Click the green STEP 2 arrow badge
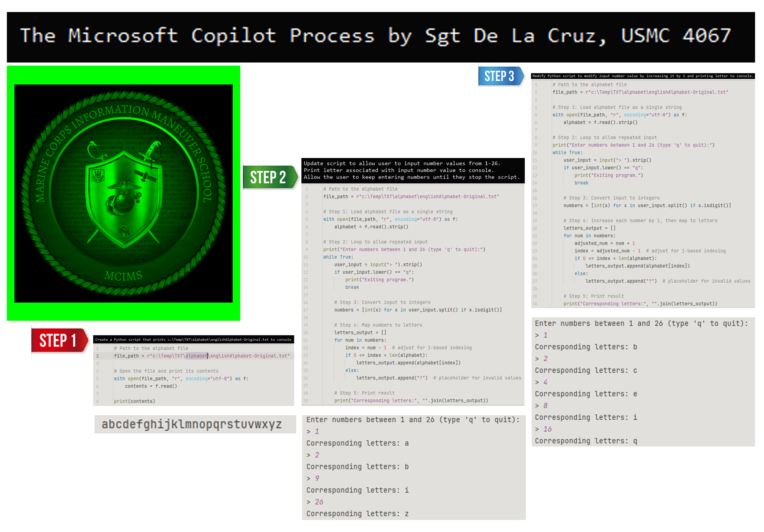Viewport: 764px width, 532px height. 270,177
